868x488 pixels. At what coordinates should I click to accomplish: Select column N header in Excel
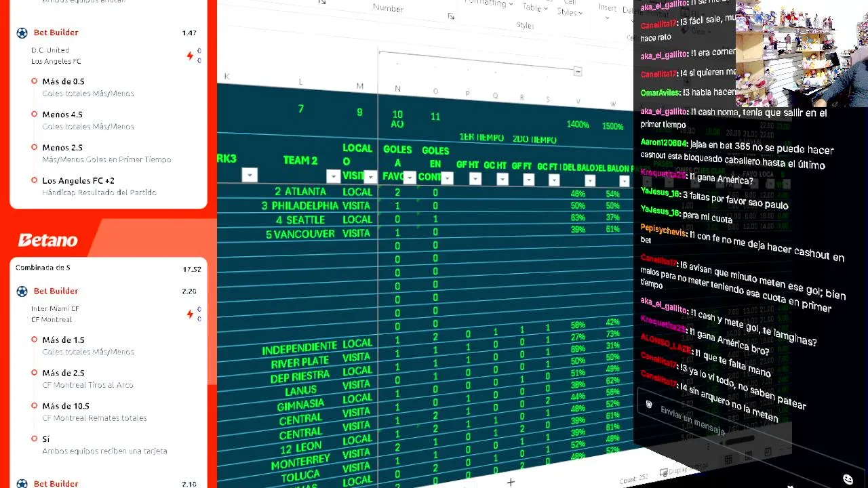(397, 89)
